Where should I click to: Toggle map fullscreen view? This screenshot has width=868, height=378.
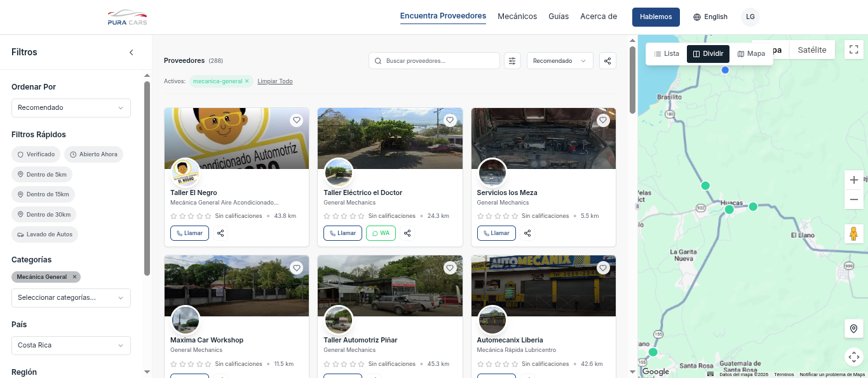[854, 50]
